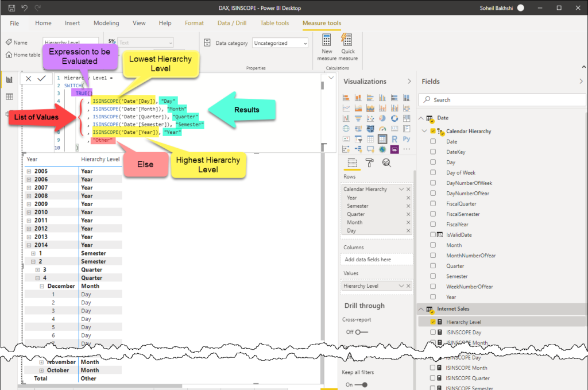Pick the Gauge visualization
The width and height of the screenshot is (588, 390).
pyautogui.click(x=382, y=129)
